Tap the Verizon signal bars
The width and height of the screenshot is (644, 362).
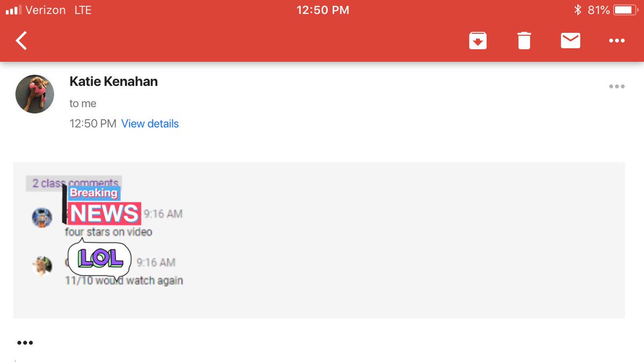click(14, 10)
